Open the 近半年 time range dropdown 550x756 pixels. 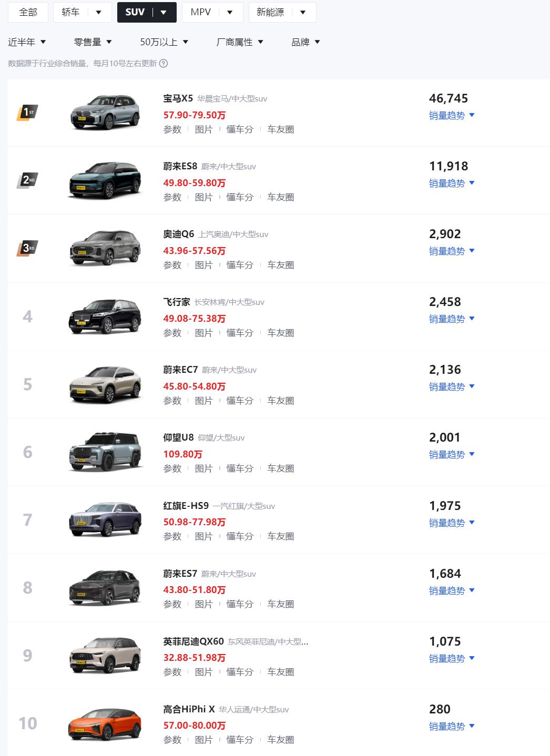[x=27, y=42]
